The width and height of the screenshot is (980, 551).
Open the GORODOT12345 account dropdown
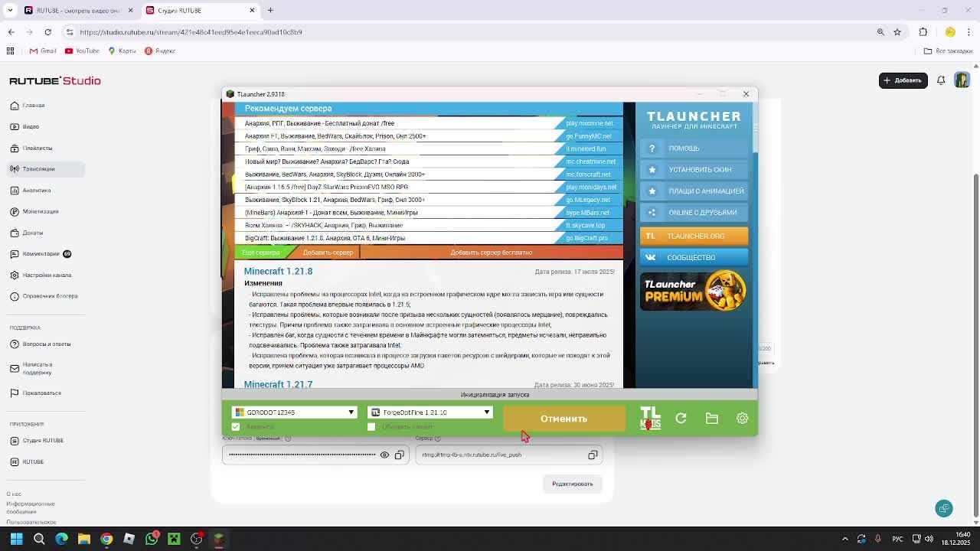(x=295, y=412)
